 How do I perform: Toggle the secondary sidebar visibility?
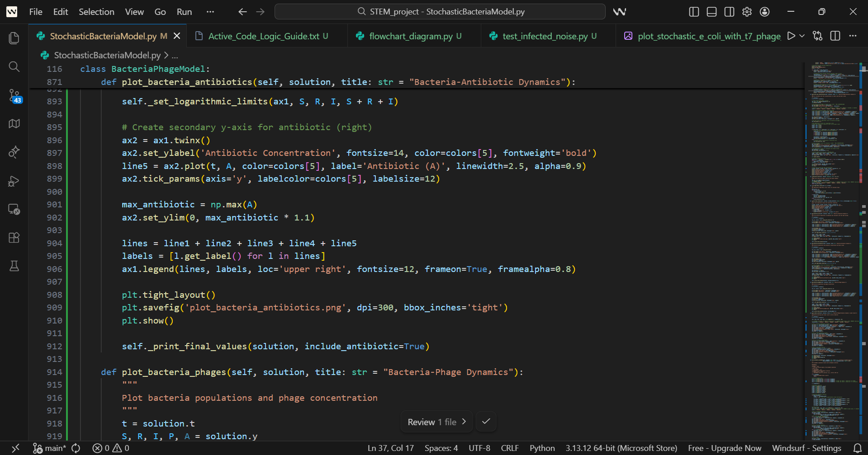(729, 12)
